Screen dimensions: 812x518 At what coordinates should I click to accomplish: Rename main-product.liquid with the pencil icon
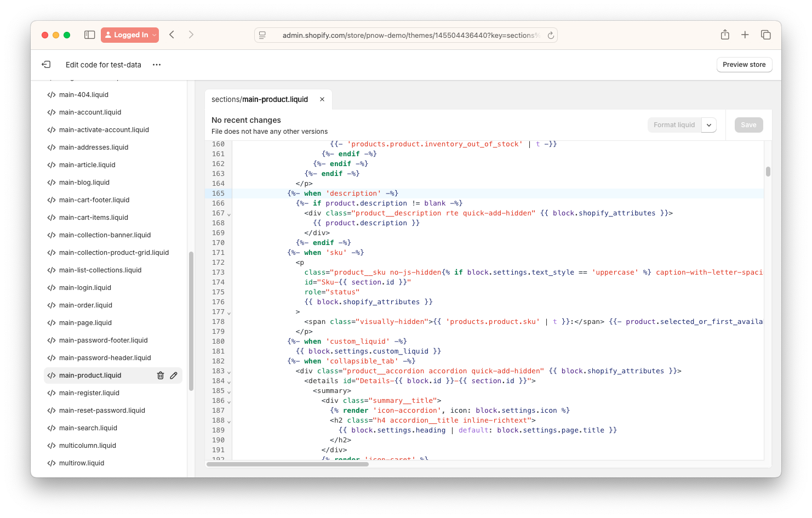tap(174, 375)
